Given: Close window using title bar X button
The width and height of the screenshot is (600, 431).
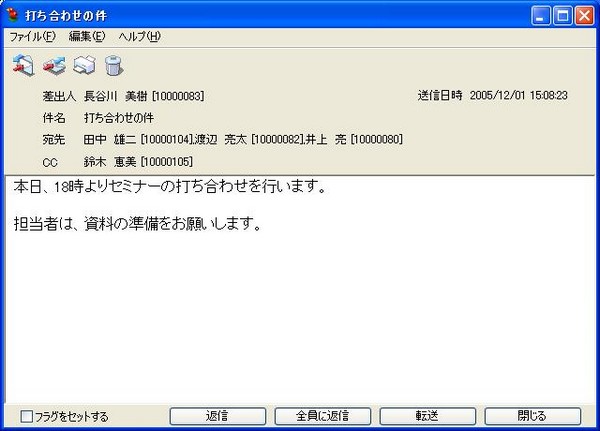Looking at the screenshot, I should pos(585,16).
